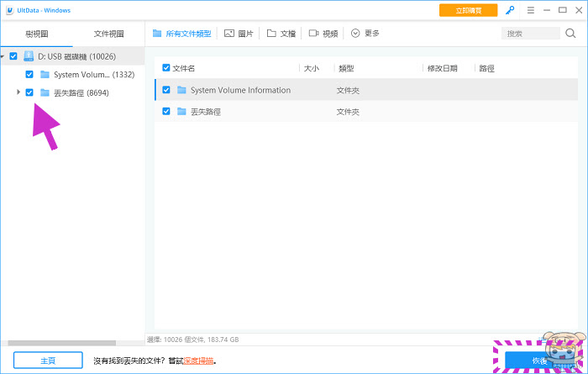Screen dimensions: 588x374
Task: Expand the 丟失路徑 tree node
Action: (18, 92)
